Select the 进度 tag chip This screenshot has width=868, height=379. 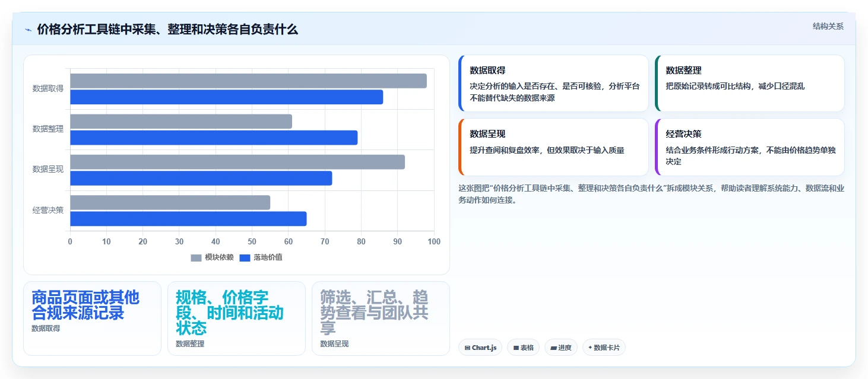560,348
